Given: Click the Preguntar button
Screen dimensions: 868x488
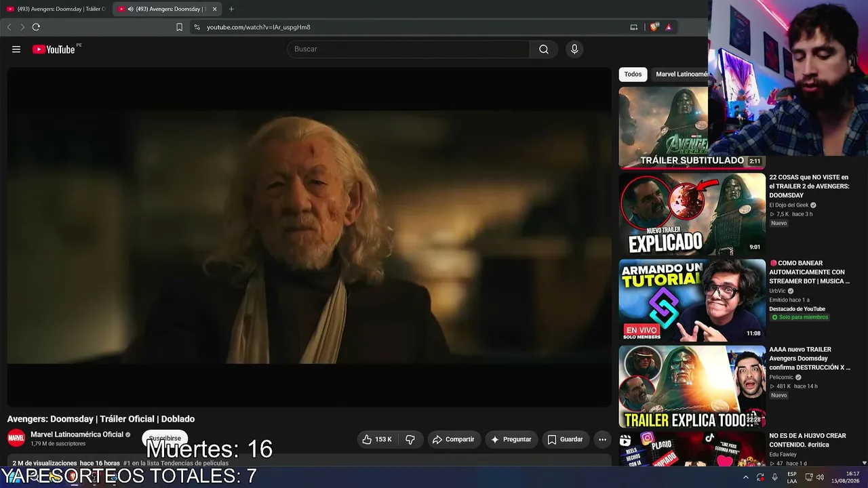Looking at the screenshot, I should pyautogui.click(x=511, y=439).
